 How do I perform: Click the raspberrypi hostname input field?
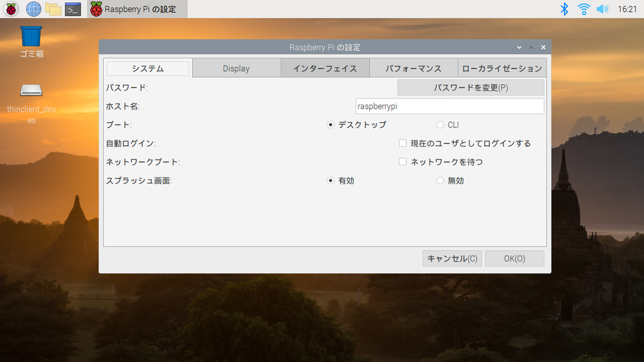pyautogui.click(x=450, y=106)
